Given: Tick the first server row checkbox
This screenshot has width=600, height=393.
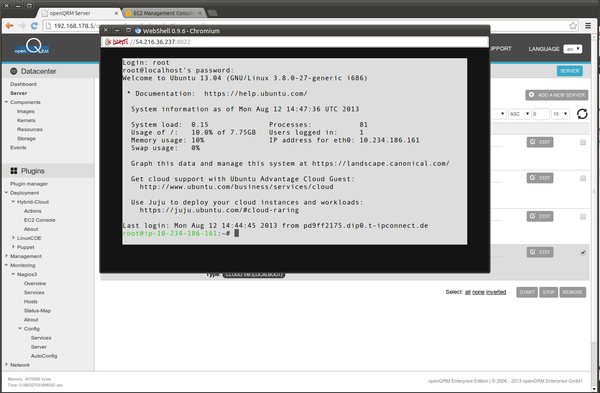Looking at the screenshot, I should click(583, 142).
